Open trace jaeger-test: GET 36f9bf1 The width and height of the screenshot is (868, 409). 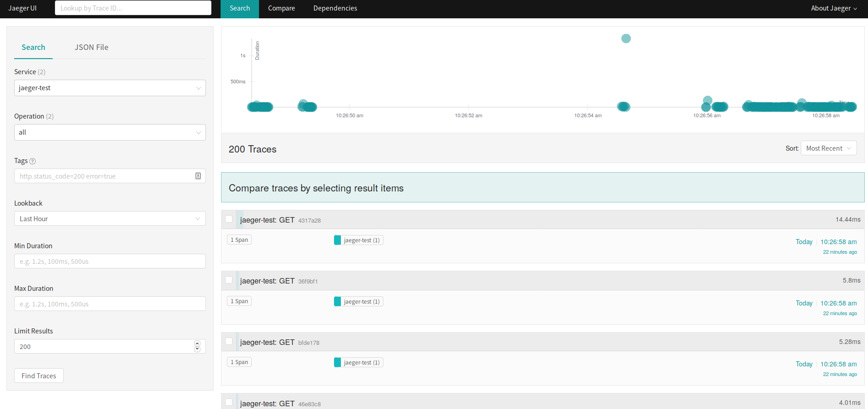tap(279, 281)
